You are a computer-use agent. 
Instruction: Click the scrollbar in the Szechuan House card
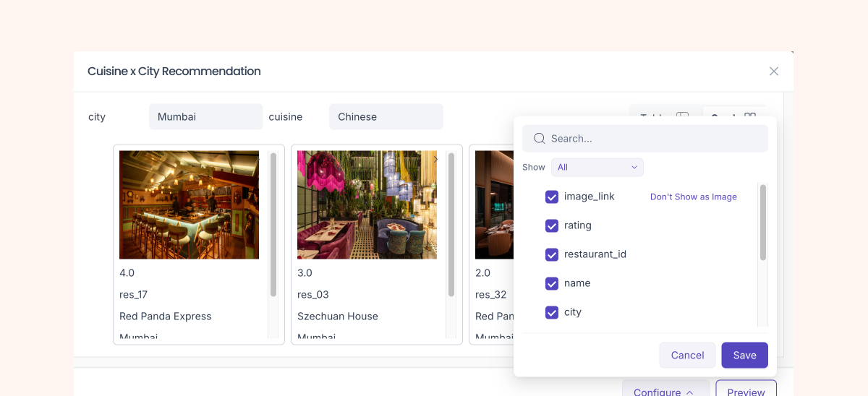[x=451, y=224]
